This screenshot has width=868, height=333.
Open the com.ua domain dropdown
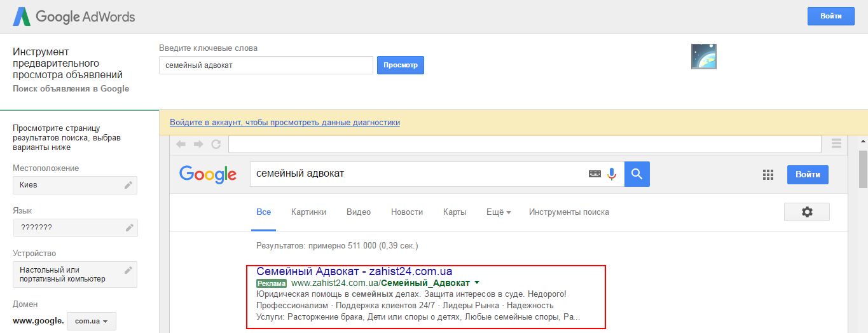(x=92, y=321)
